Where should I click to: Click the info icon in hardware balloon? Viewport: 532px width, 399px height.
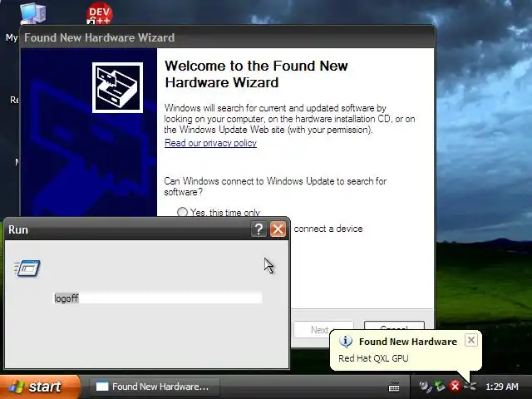346,342
